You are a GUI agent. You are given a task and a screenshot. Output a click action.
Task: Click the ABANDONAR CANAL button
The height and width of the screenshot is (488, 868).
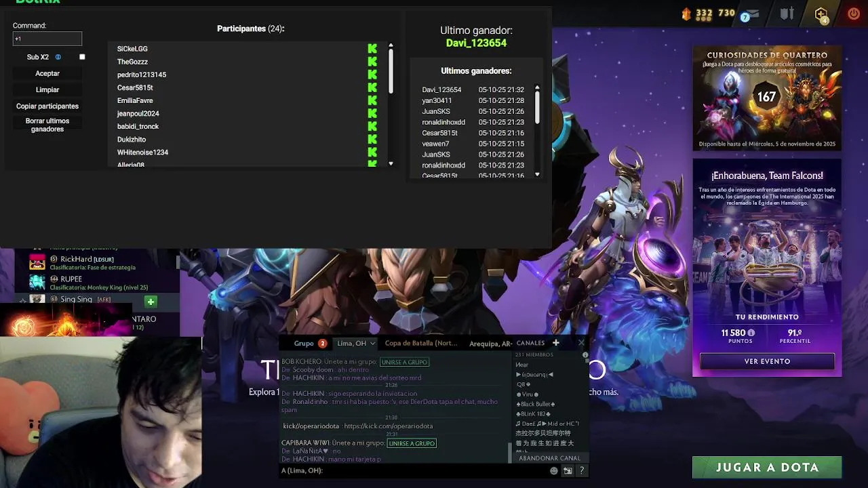pos(549,458)
